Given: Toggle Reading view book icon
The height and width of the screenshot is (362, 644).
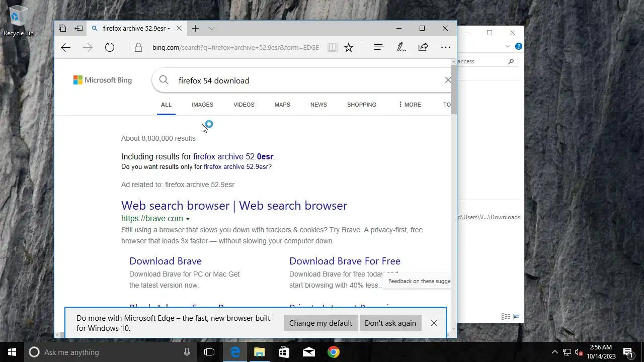Looking at the screenshot, I should point(332,47).
